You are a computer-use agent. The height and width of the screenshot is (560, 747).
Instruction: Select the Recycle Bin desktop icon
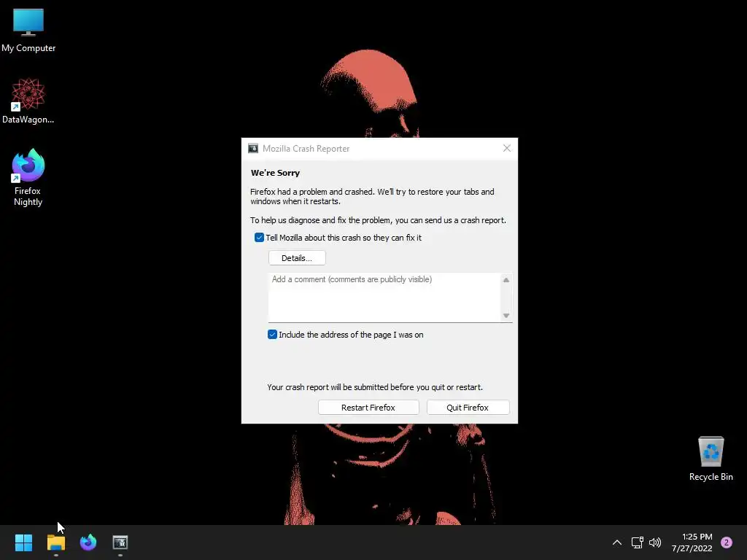[x=711, y=459]
